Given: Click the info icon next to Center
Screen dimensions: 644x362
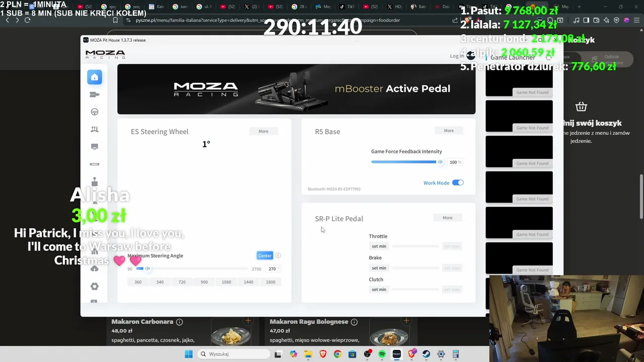Looking at the screenshot, I should point(278,255).
